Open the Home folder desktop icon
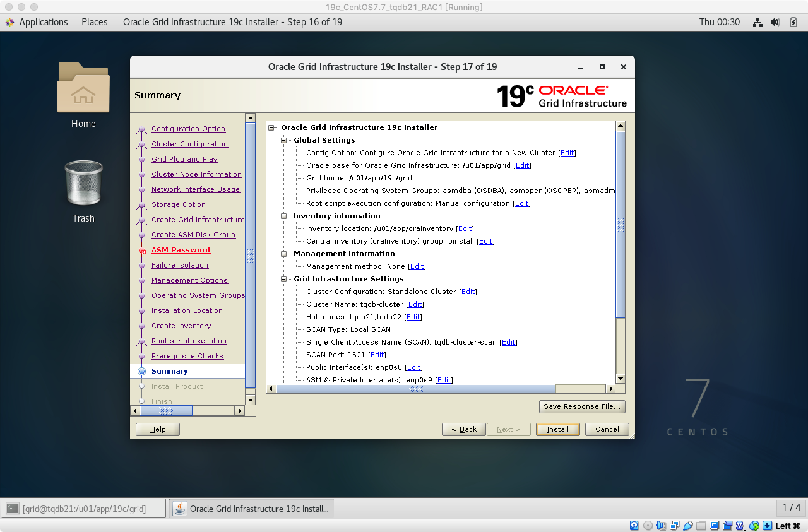 (x=83, y=87)
